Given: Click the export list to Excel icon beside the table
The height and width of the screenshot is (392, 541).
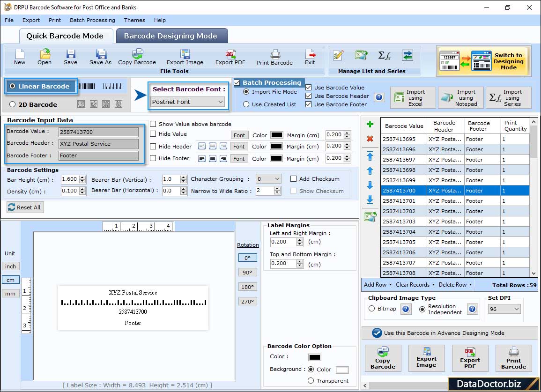Looking at the screenshot, I should [370, 217].
